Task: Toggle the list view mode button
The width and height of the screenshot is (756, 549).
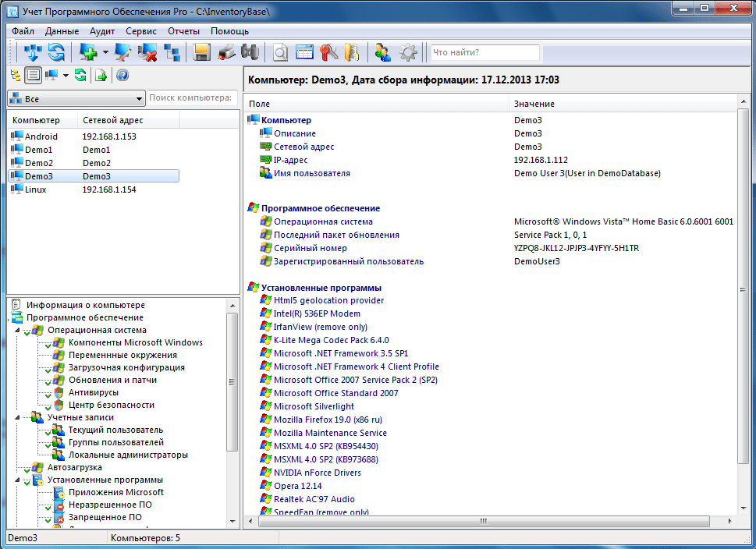Action: click(x=33, y=75)
